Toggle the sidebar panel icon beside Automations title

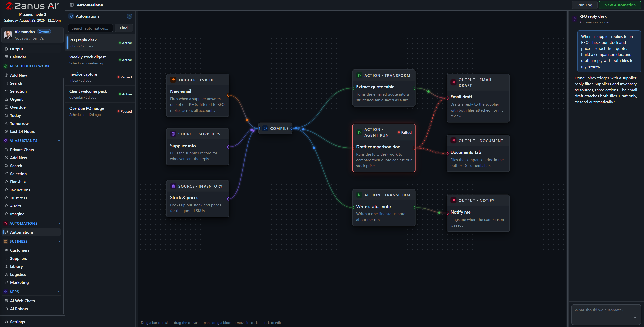[x=72, y=5]
